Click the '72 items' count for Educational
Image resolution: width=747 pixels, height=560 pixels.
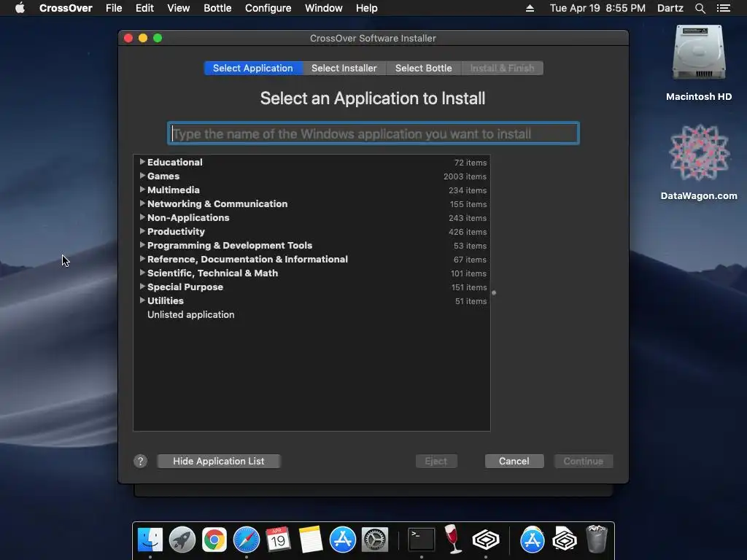click(x=471, y=163)
